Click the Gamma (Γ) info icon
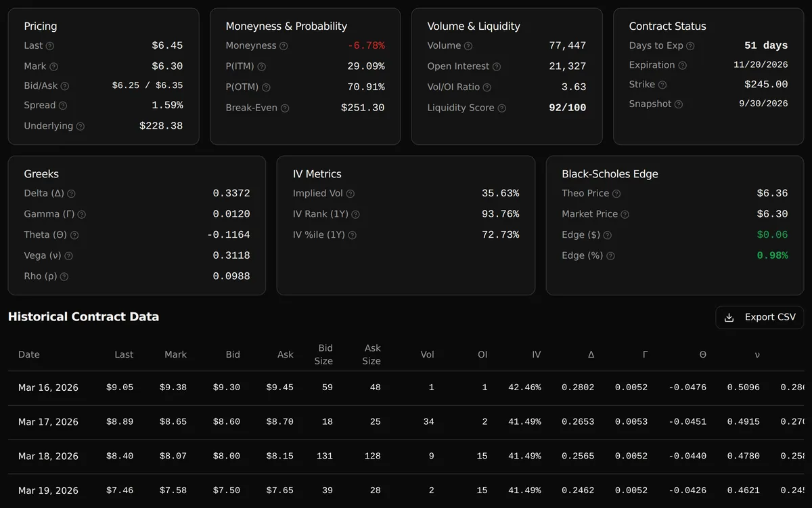This screenshot has width=812, height=508. (x=82, y=215)
